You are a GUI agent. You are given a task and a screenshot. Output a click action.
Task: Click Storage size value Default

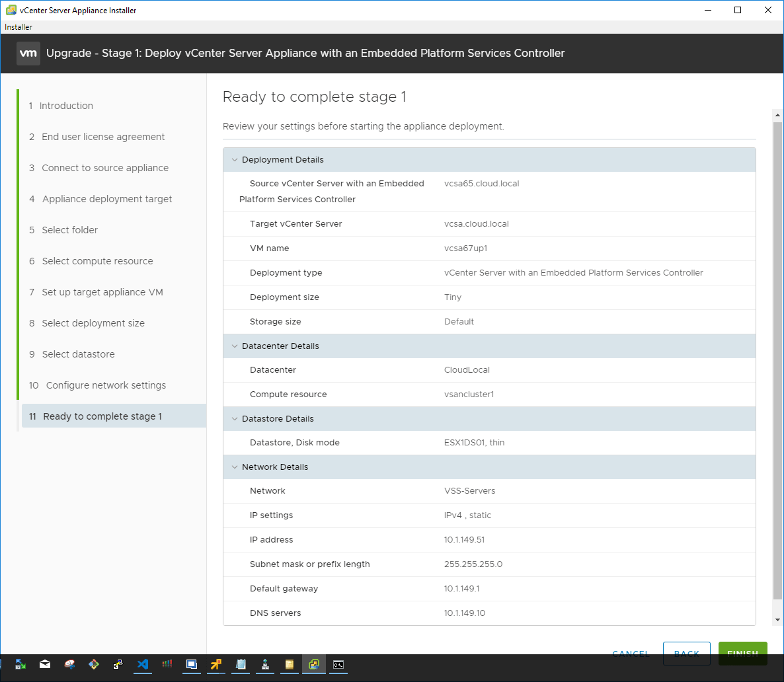[459, 321]
